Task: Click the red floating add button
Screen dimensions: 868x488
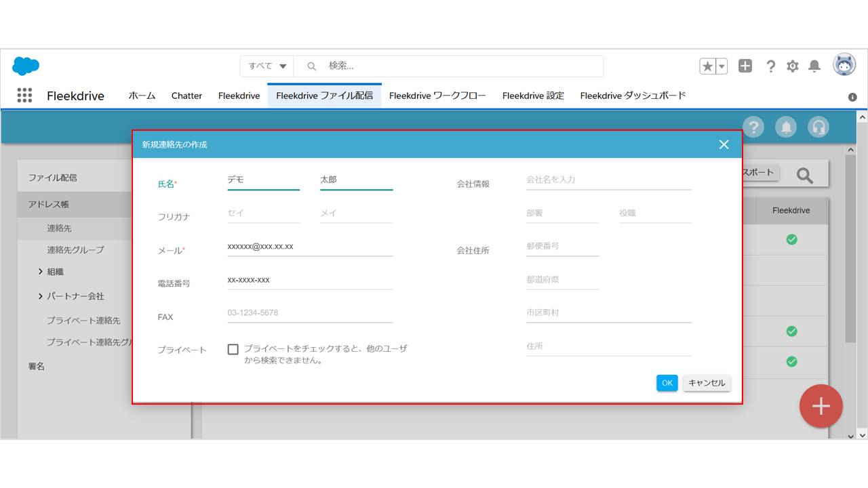Action: point(821,406)
